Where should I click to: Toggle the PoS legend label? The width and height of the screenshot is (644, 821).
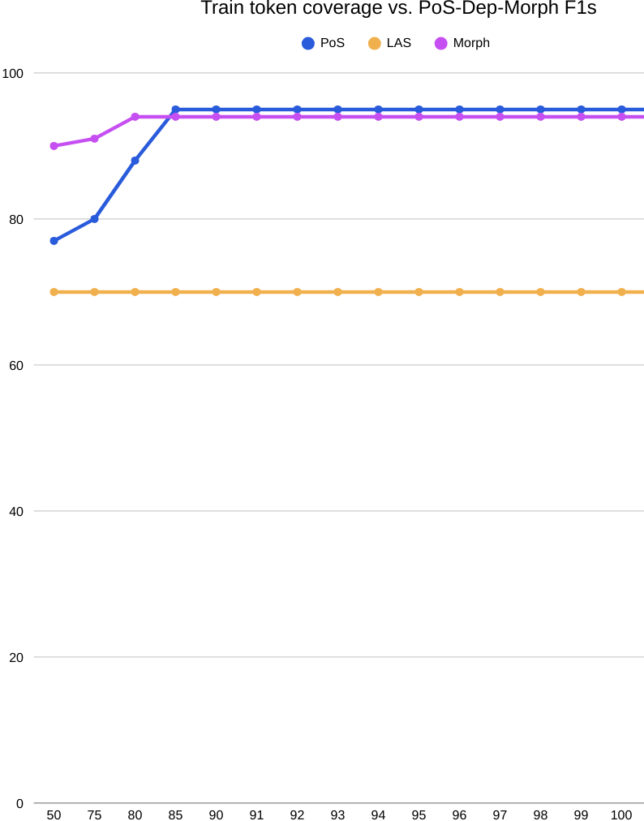tap(333, 43)
